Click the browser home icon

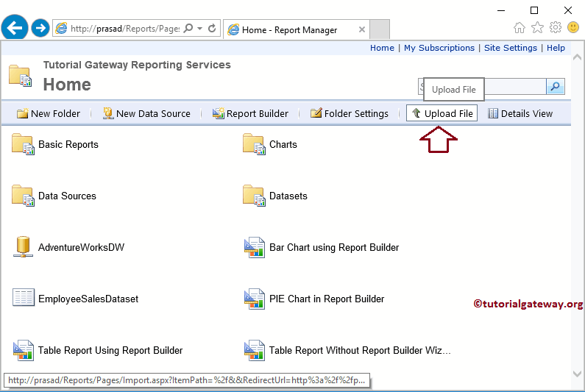(x=520, y=28)
